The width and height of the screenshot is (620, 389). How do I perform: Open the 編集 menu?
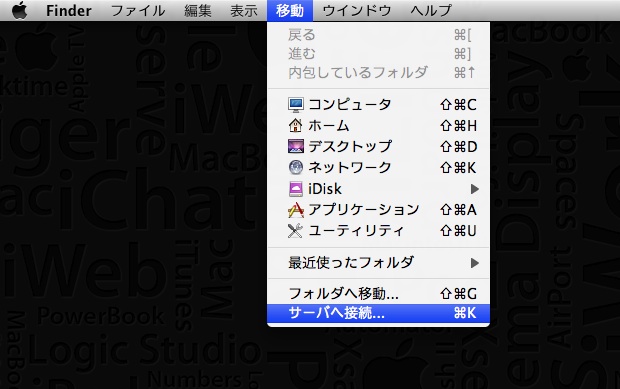pyautogui.click(x=197, y=11)
